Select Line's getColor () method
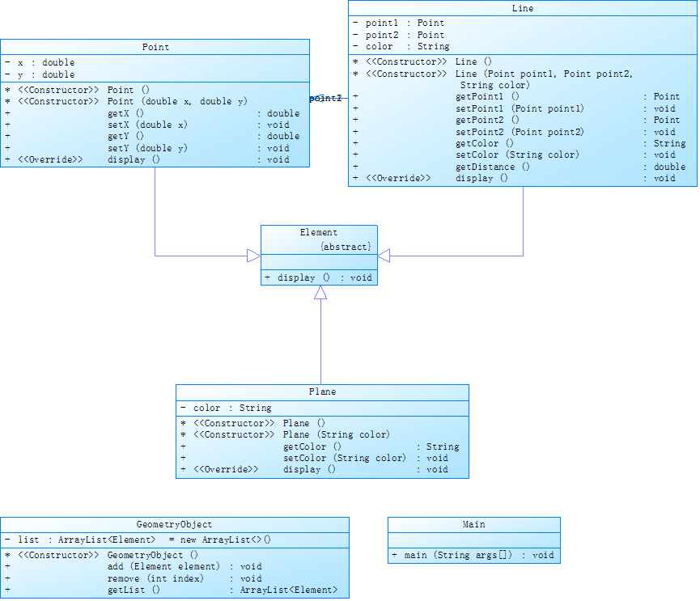This screenshot has width=700, height=601. (520, 144)
